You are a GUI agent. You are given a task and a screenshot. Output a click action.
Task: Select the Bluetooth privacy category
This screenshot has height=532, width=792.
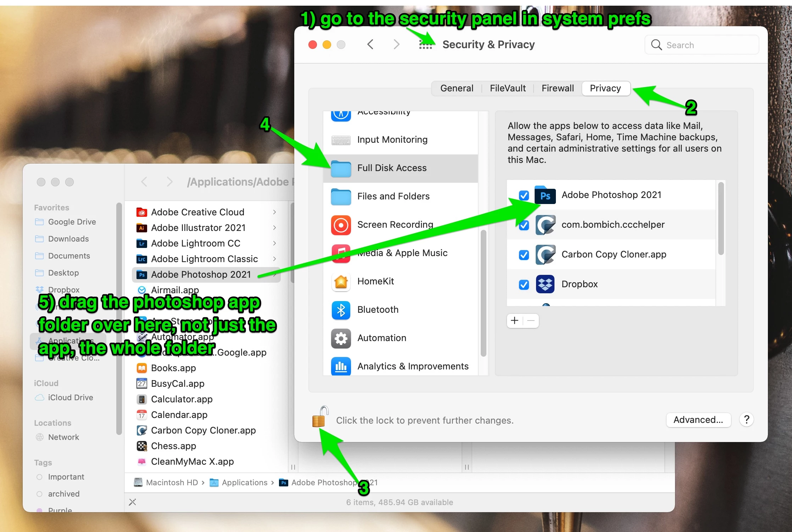coord(378,310)
